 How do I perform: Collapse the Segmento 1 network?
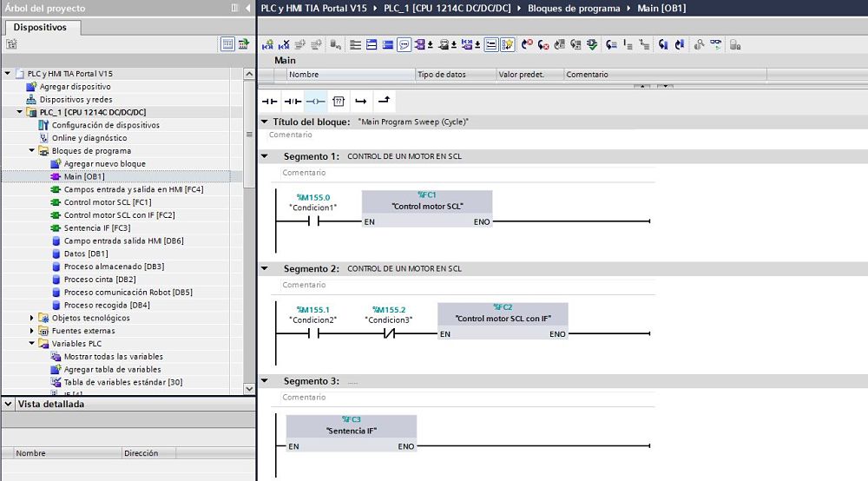(x=265, y=156)
